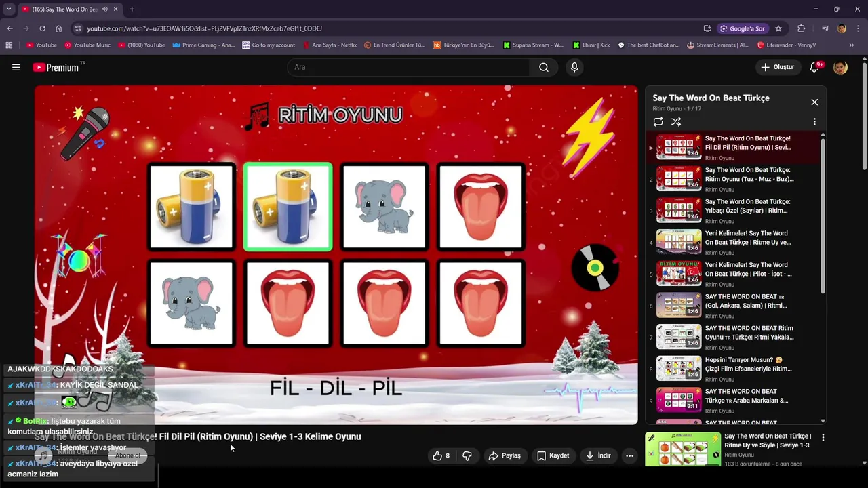Open playlist three-dot options menu
Image resolution: width=868 pixels, height=488 pixels.
point(814,122)
